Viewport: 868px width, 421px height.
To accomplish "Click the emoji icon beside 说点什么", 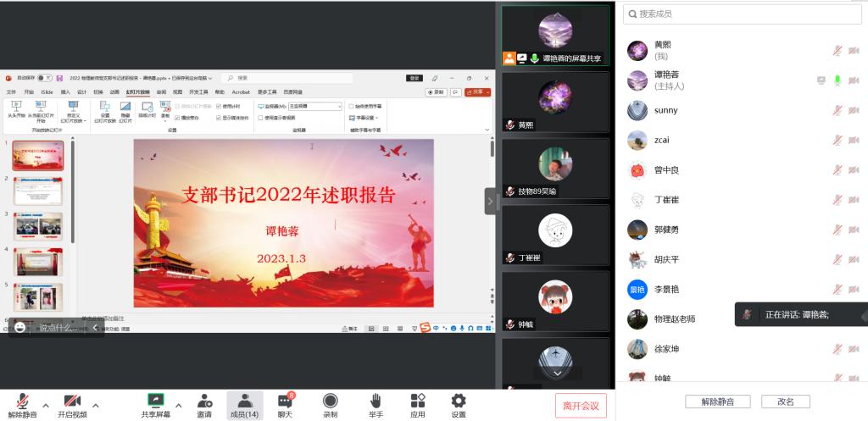I will 20,327.
